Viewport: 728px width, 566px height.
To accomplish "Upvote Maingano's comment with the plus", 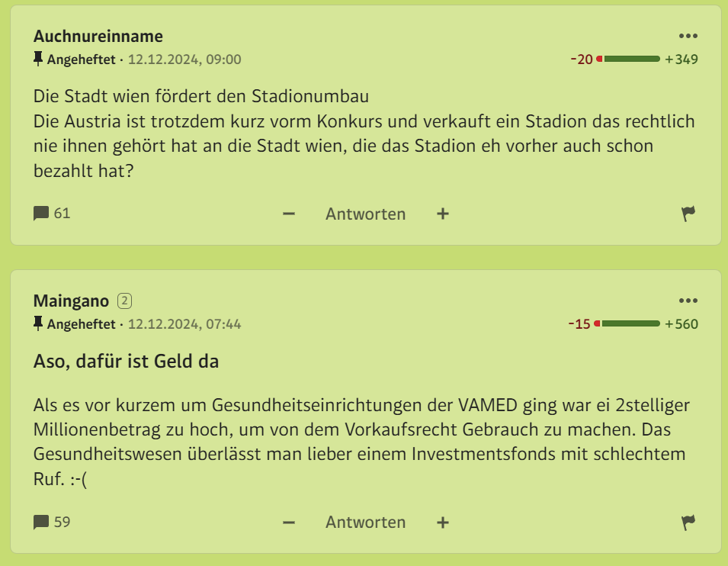I will click(443, 523).
